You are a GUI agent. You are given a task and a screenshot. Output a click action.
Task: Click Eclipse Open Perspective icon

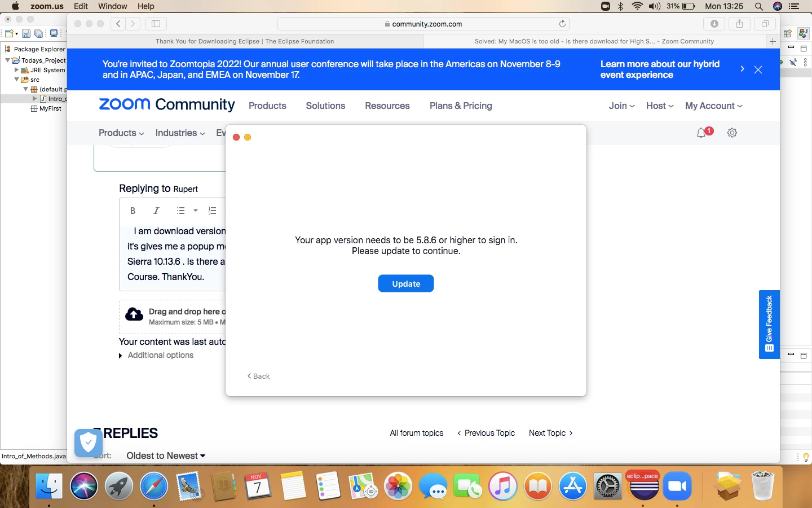[788, 34]
